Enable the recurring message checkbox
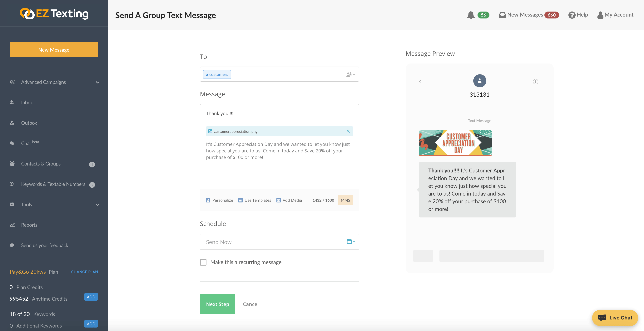This screenshot has height=331, width=644. [203, 262]
